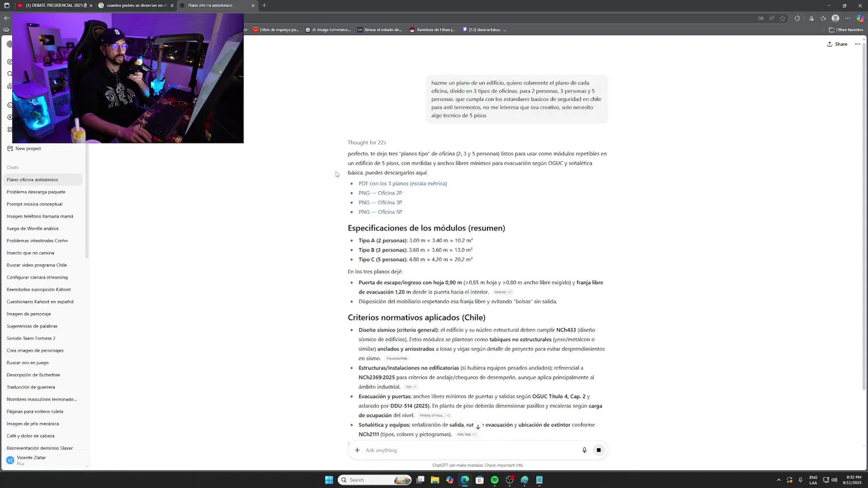Image resolution: width=868 pixels, height=488 pixels.
Task: Open the PreventionWeb source citation chip
Action: [x=397, y=359]
